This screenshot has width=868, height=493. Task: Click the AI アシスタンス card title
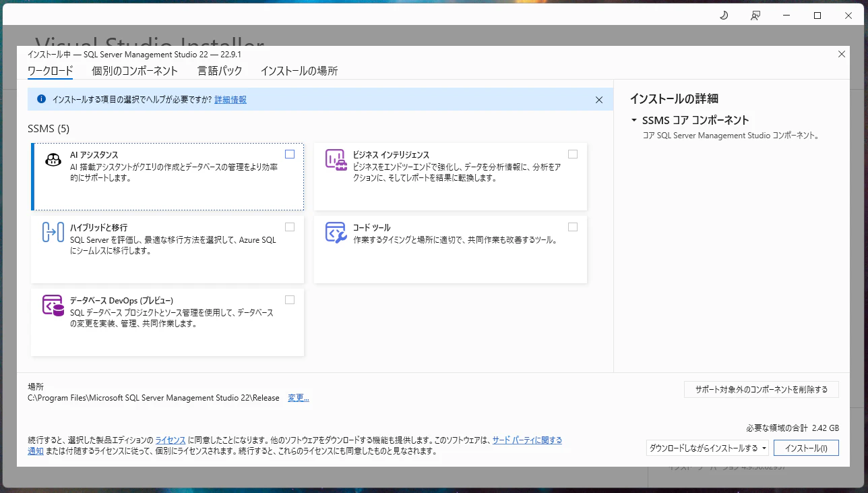tap(94, 154)
